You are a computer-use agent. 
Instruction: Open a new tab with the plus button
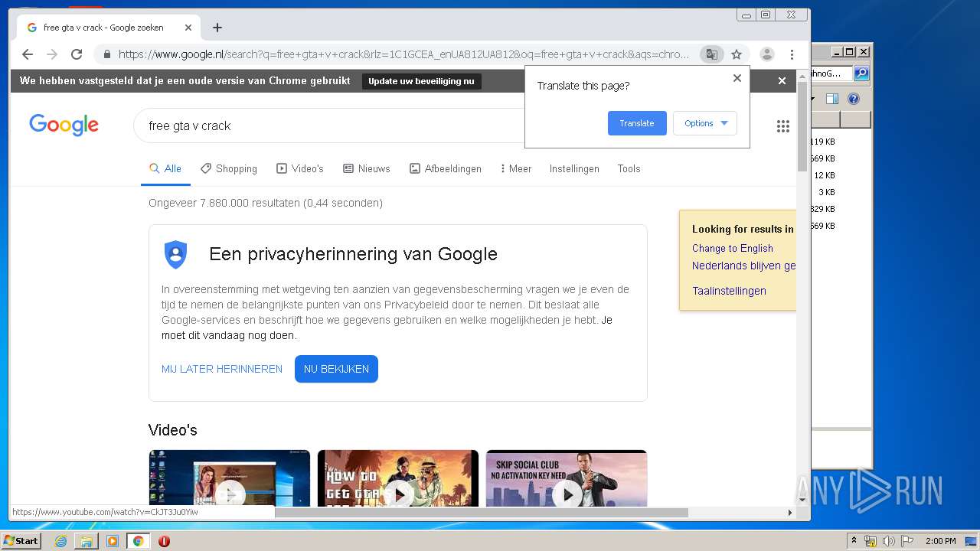[x=217, y=28]
